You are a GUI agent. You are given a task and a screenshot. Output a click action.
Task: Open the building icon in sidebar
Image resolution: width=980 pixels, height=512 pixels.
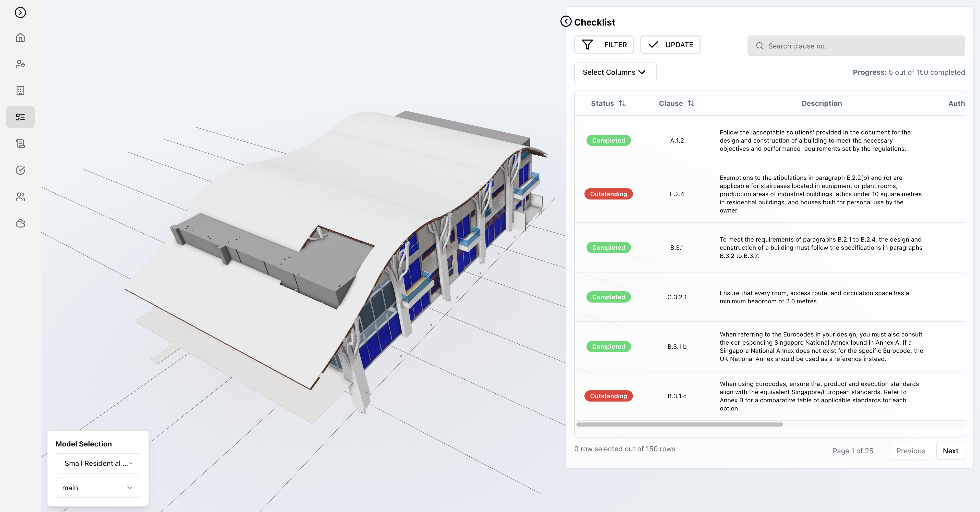20,91
